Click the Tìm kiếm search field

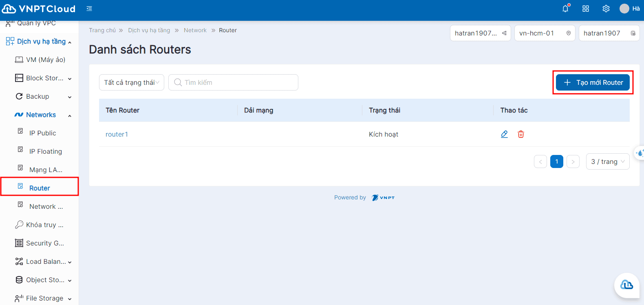pyautogui.click(x=233, y=82)
